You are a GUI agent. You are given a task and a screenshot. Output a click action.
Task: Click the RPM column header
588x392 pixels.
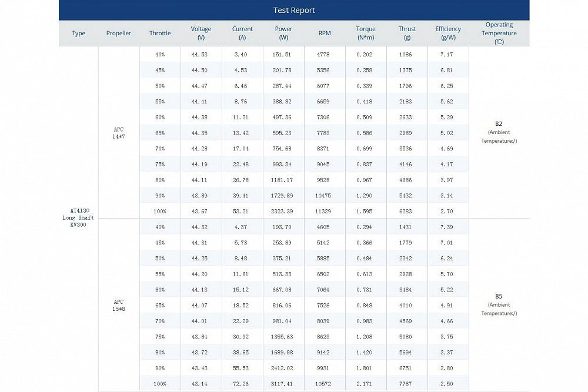[x=325, y=33]
